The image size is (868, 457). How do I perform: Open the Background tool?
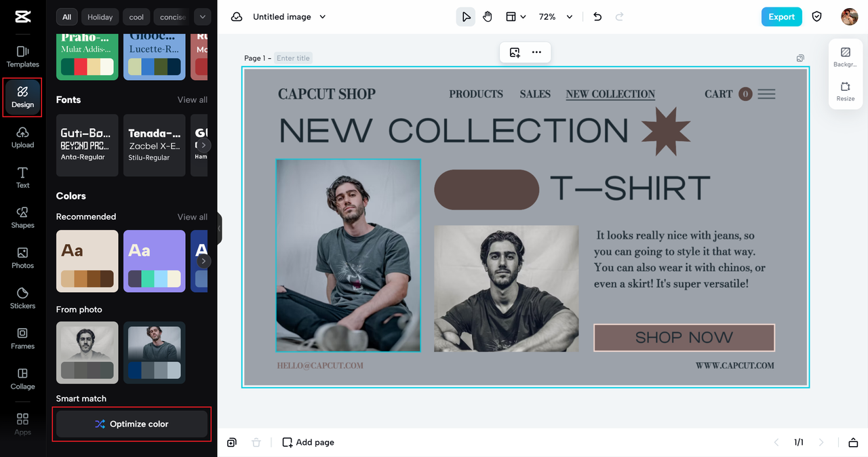click(x=846, y=57)
